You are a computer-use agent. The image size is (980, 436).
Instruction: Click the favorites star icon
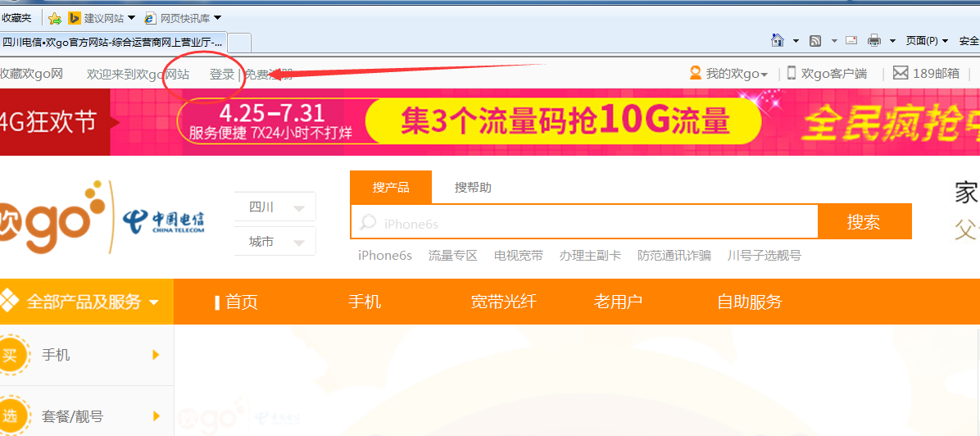pyautogui.click(x=55, y=18)
